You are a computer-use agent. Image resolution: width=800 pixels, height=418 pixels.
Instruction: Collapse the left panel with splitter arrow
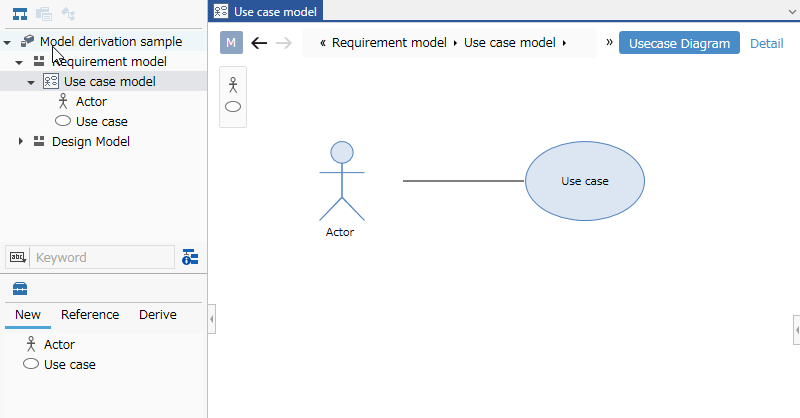click(x=212, y=319)
